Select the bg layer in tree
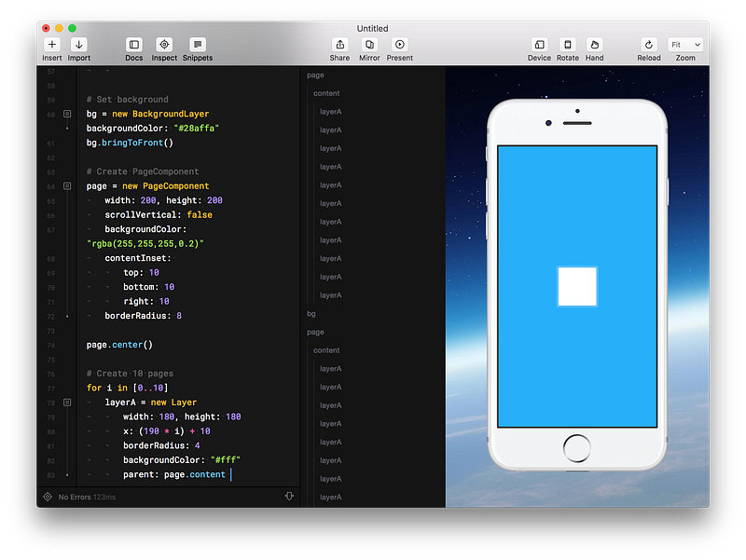This screenshot has height=560, width=746. (x=311, y=314)
